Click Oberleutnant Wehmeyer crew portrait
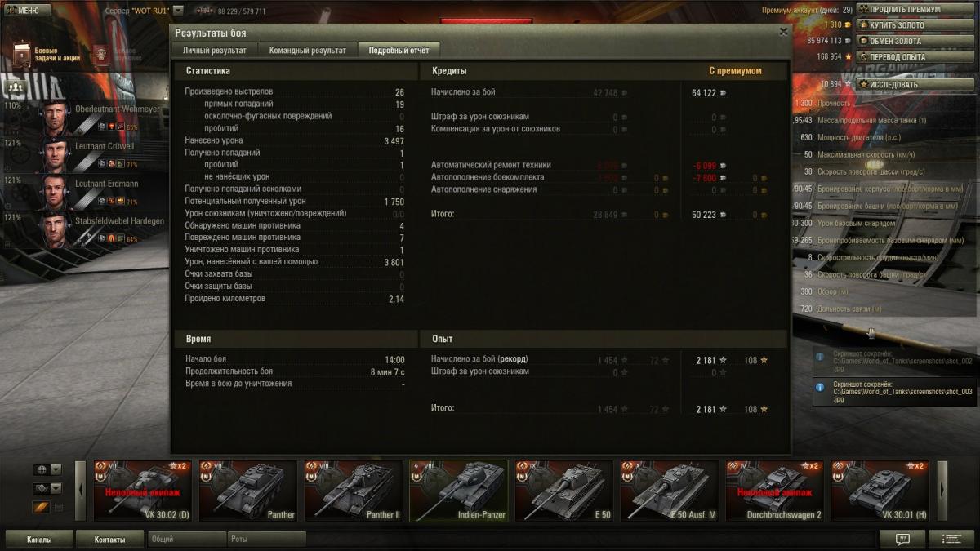The height and width of the screenshot is (551, 980). (x=55, y=119)
